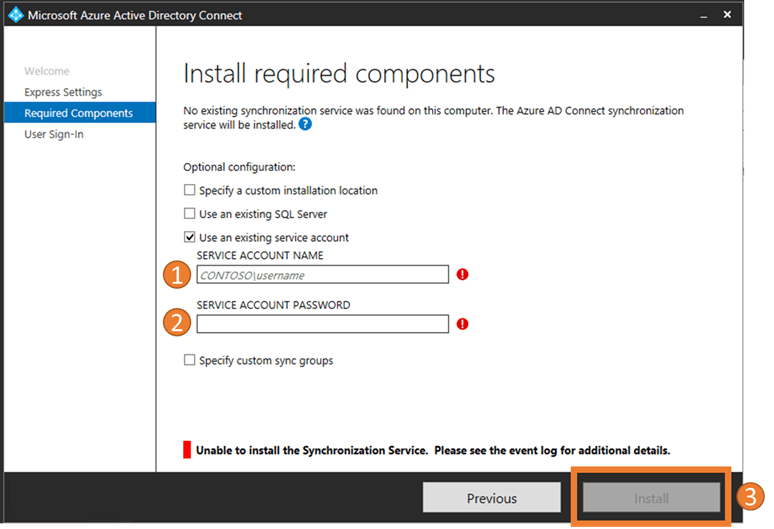Check Use an existing SQL Server
Image resolution: width=774 pixels, height=529 pixels.
point(190,214)
